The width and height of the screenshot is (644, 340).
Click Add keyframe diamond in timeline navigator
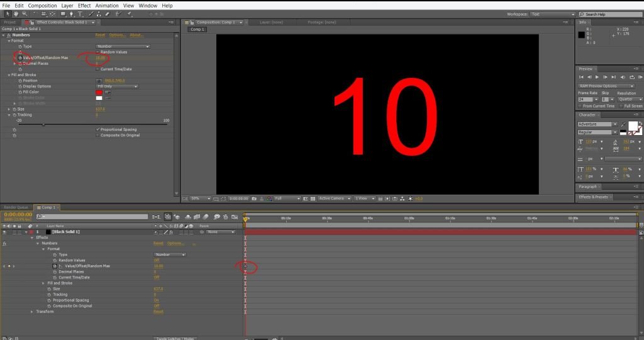[x=9, y=266]
